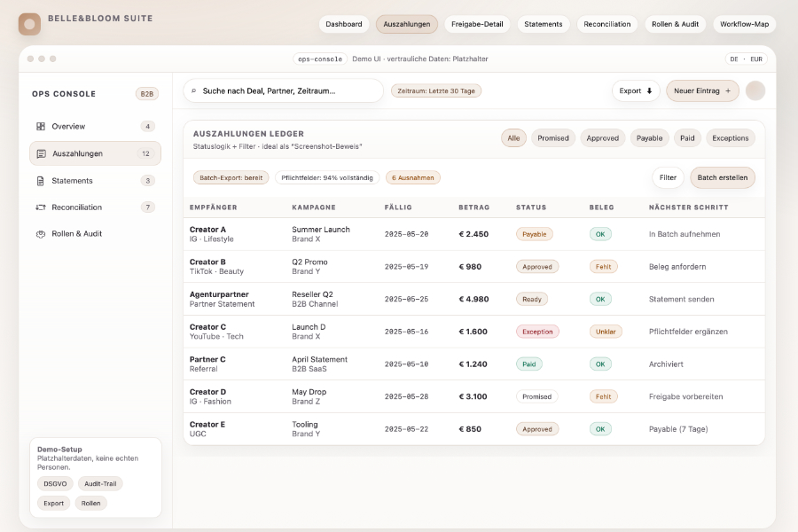798x532 pixels.
Task: Click the search magnifier icon
Action: [194, 91]
